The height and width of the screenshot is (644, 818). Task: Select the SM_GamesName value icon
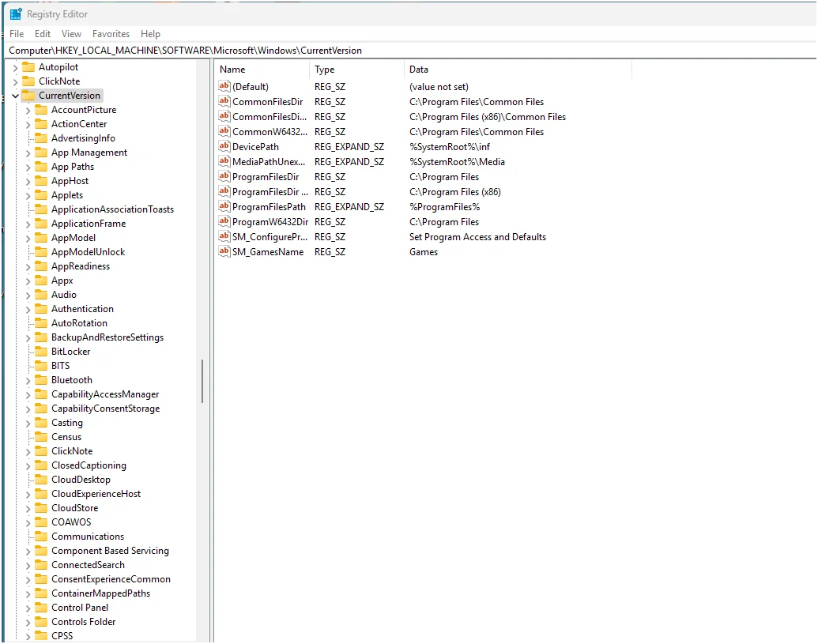click(224, 251)
